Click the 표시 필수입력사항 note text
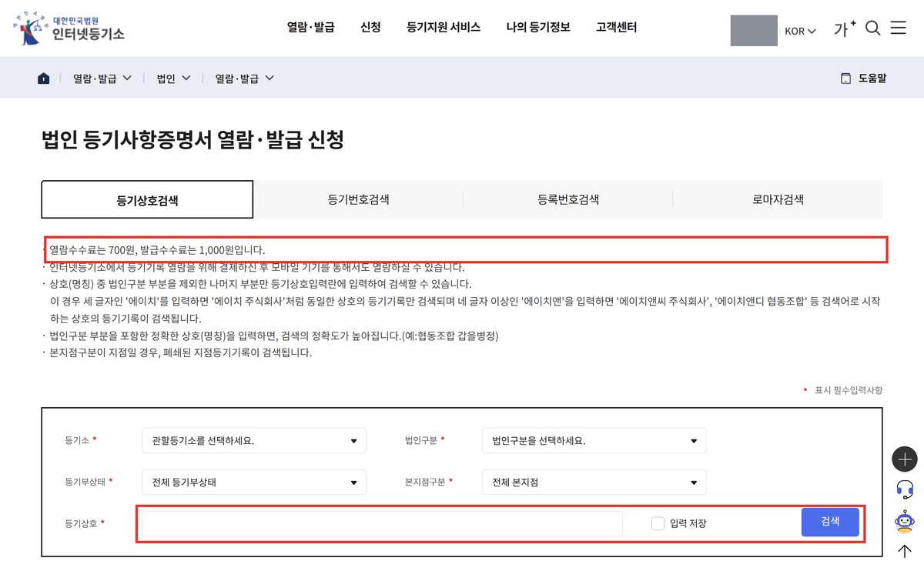The image size is (924, 561). (x=849, y=391)
